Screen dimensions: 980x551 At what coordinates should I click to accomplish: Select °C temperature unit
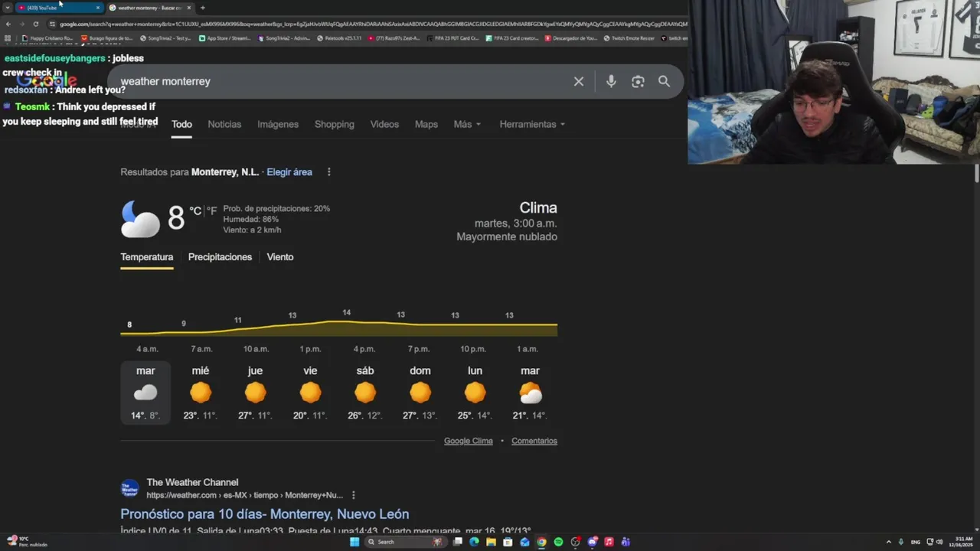click(195, 210)
